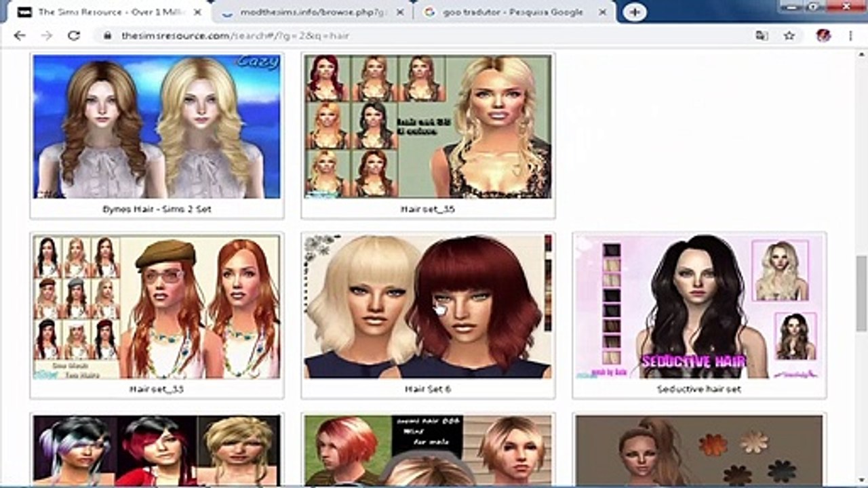Close the modthesims.info tab
The image size is (868, 488).
coord(401,12)
